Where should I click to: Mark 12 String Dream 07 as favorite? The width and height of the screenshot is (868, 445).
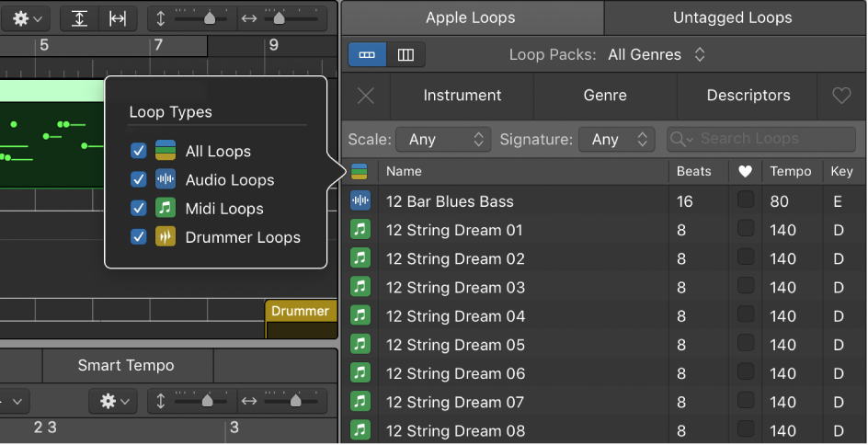746,401
